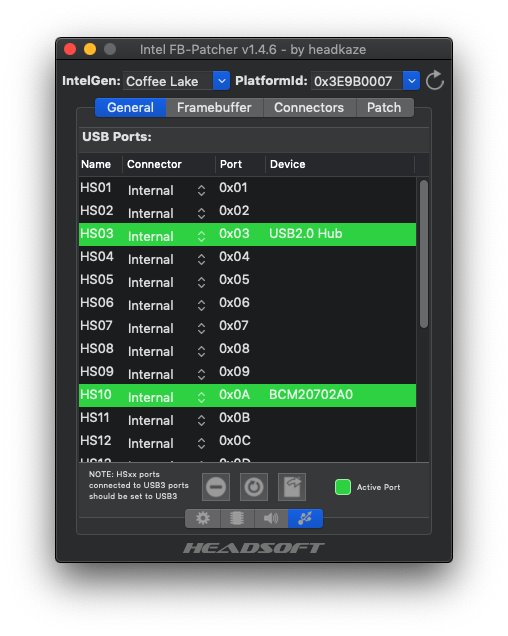Sort by the Device column header
Image resolution: width=508 pixels, height=636 pixels.
tap(340, 164)
